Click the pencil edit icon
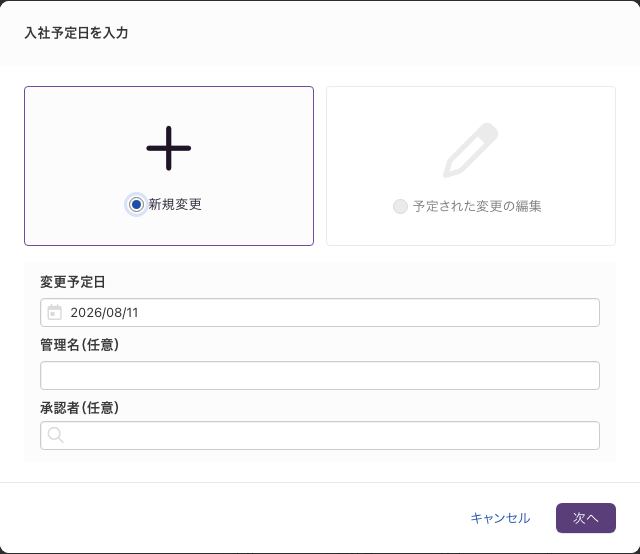640x554 pixels. pos(471,150)
